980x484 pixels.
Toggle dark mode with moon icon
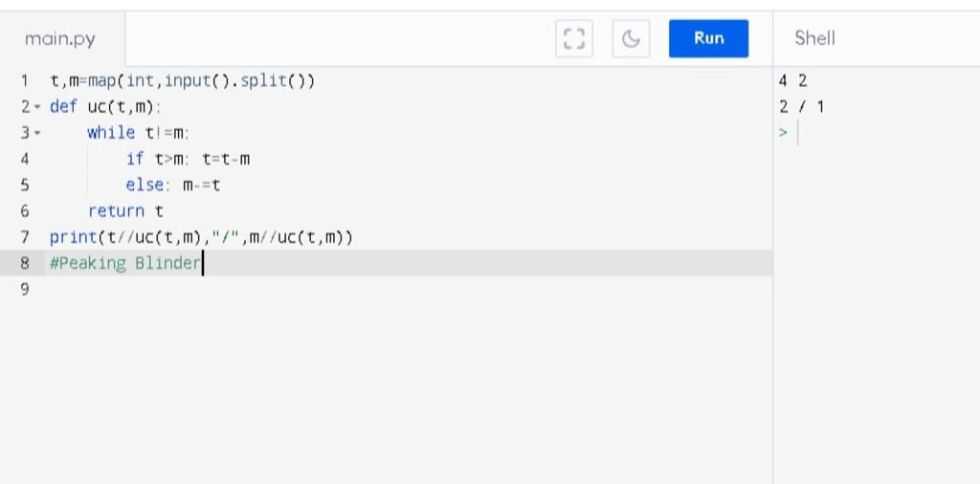pyautogui.click(x=631, y=38)
